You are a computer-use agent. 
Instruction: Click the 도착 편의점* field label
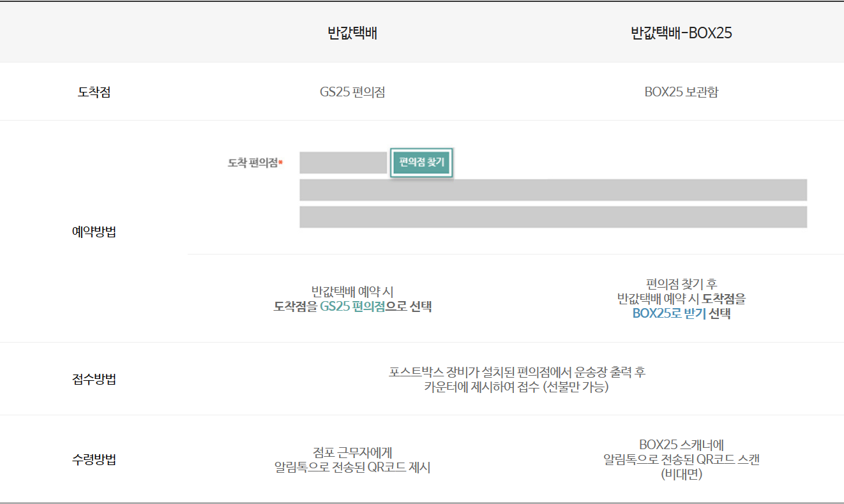click(255, 163)
